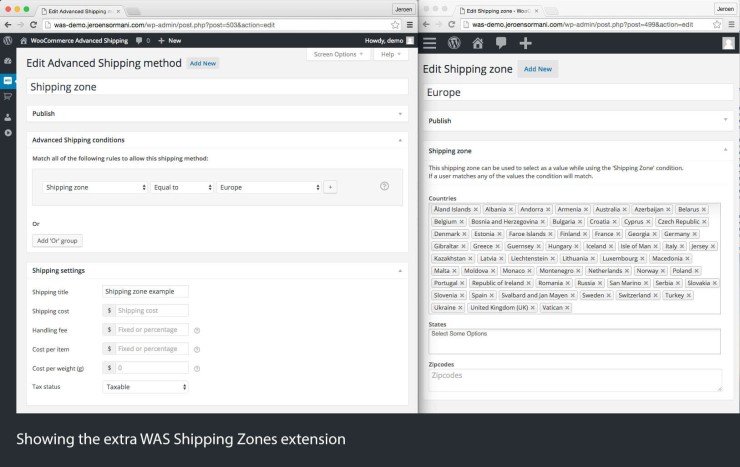
Task: Open the Shipping zone condition dropdown
Action: pyautogui.click(x=94, y=187)
